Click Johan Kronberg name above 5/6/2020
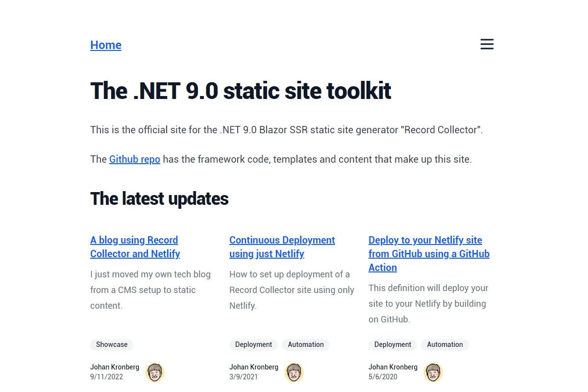The image size is (588, 392). click(x=393, y=367)
